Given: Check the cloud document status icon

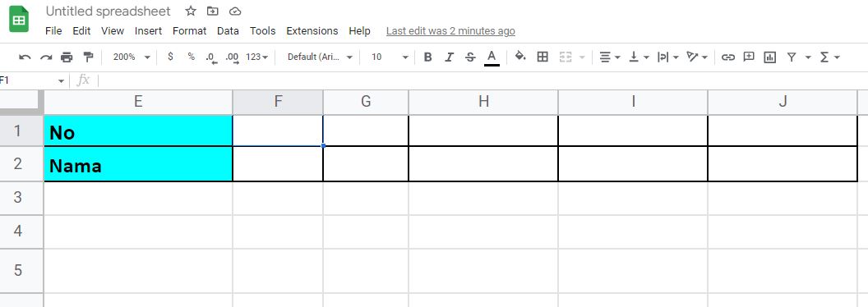Looking at the screenshot, I should pyautogui.click(x=235, y=11).
